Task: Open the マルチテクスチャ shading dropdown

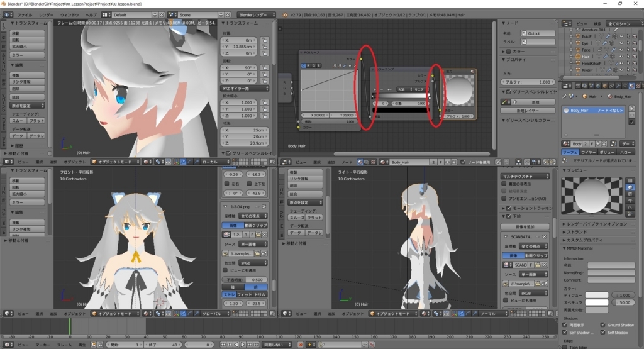Action: pyautogui.click(x=525, y=176)
